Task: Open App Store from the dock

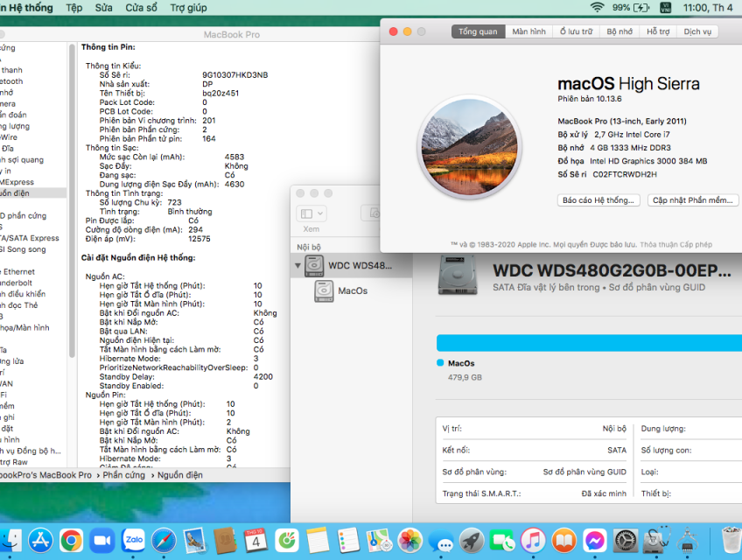Action: coord(41,540)
